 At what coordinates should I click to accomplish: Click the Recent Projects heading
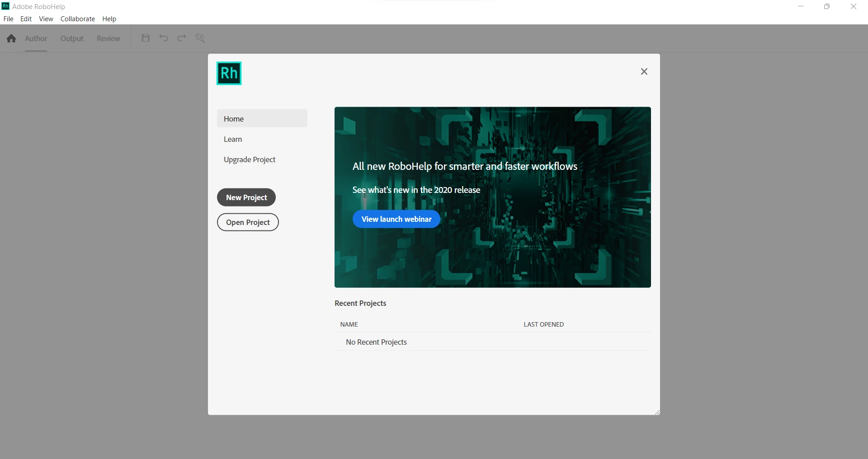point(360,303)
